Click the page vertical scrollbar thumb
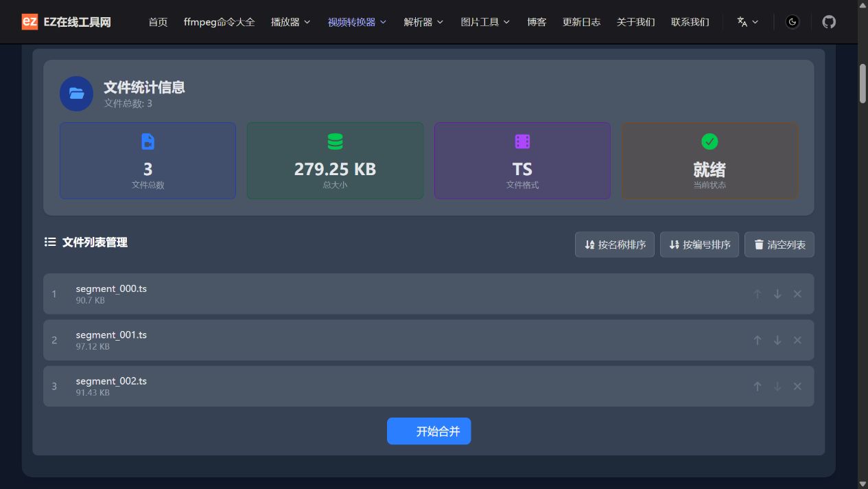The image size is (868, 489). click(863, 84)
